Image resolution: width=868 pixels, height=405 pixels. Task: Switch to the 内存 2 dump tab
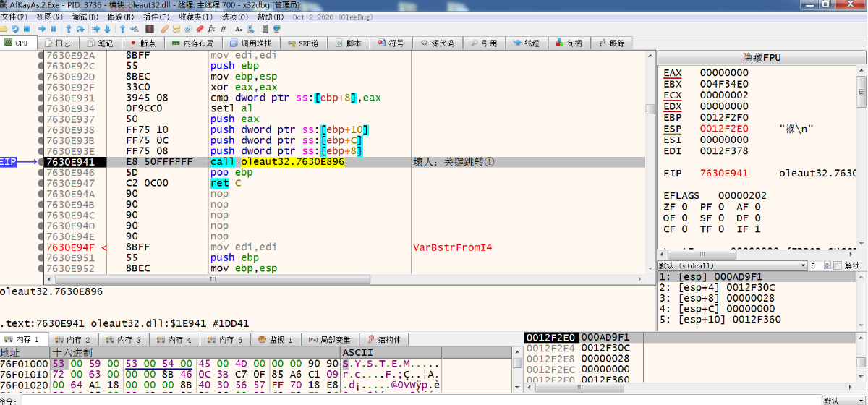(x=72, y=339)
